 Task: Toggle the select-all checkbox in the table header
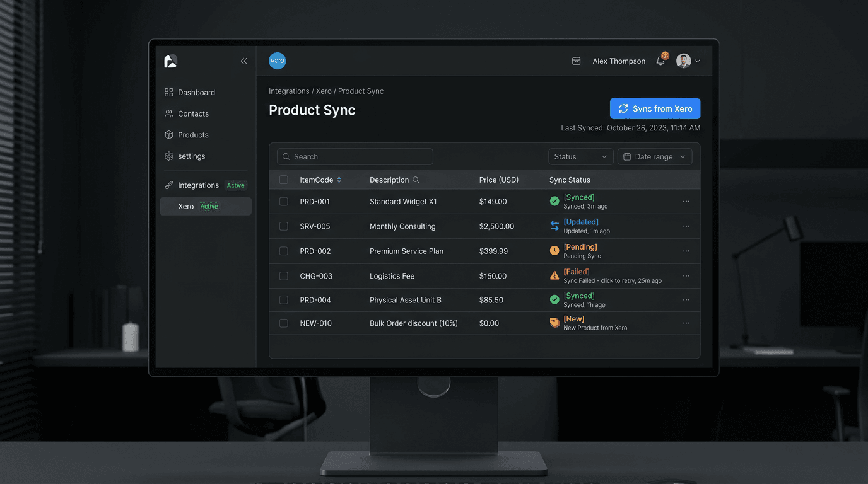pyautogui.click(x=283, y=180)
